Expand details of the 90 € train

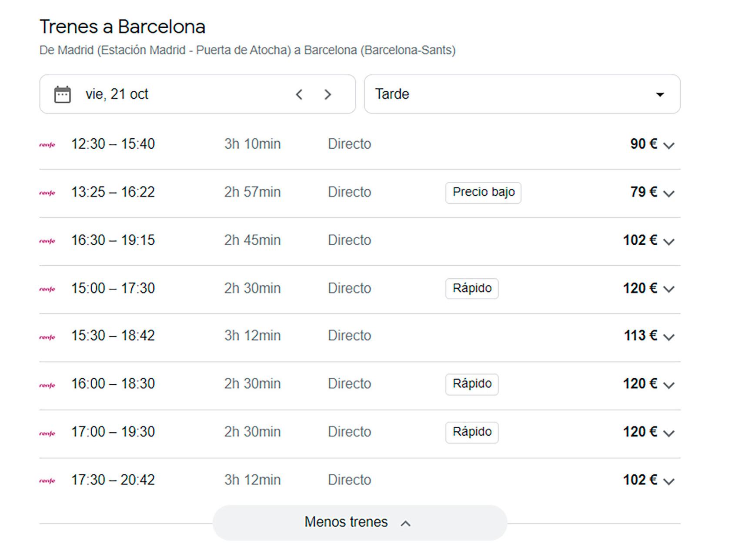[668, 145]
